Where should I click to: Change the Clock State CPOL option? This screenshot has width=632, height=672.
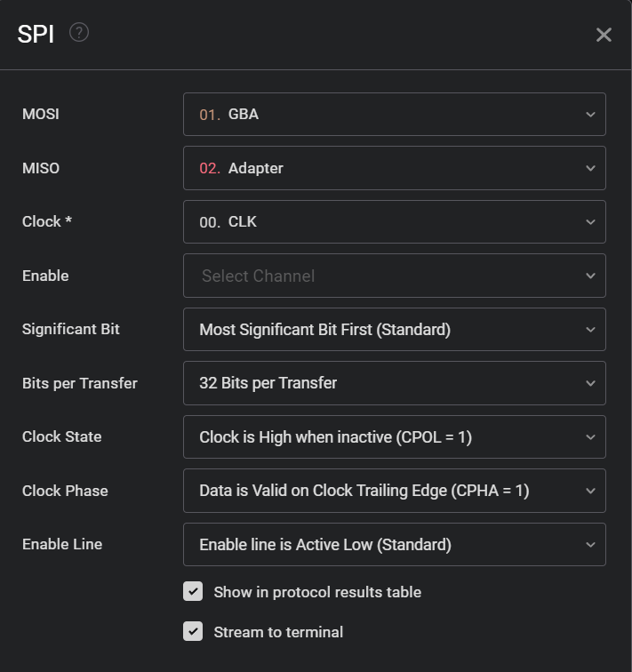tap(394, 437)
